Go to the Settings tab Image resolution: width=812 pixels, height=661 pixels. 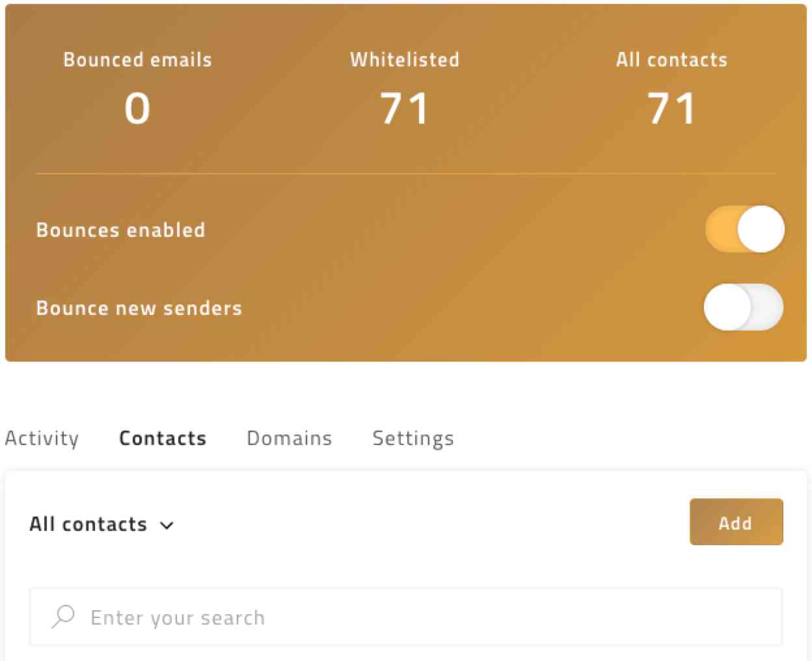point(413,438)
